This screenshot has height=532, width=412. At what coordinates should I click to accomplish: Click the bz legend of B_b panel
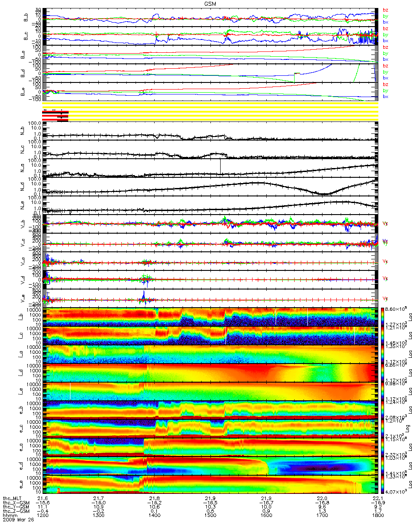[385, 10]
